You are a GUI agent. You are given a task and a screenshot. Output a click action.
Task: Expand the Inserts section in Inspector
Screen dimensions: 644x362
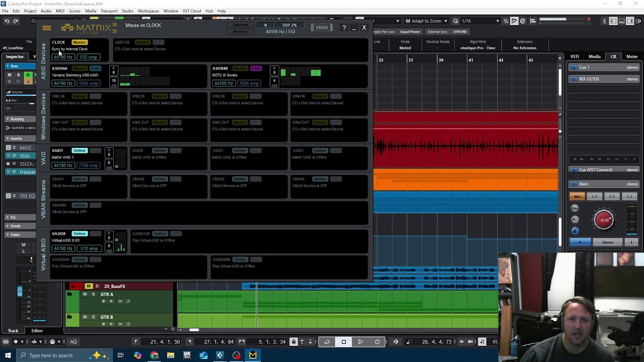pyautogui.click(x=20, y=138)
